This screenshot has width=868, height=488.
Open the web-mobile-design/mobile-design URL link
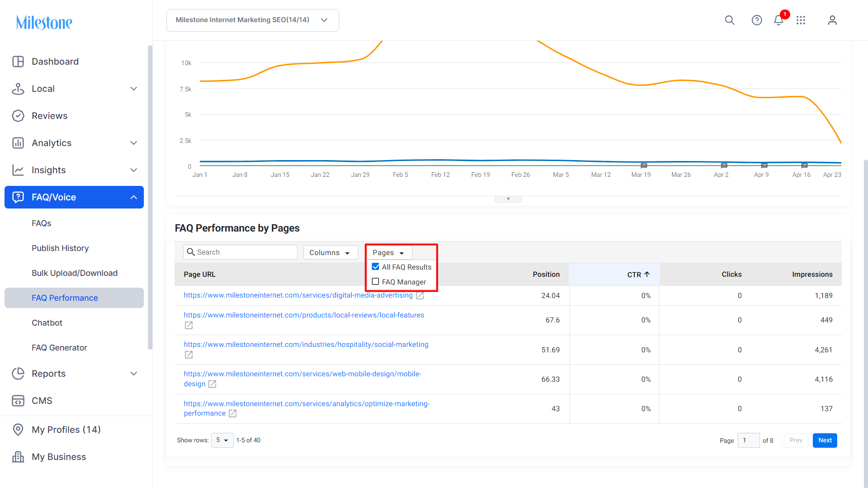pyautogui.click(x=302, y=379)
